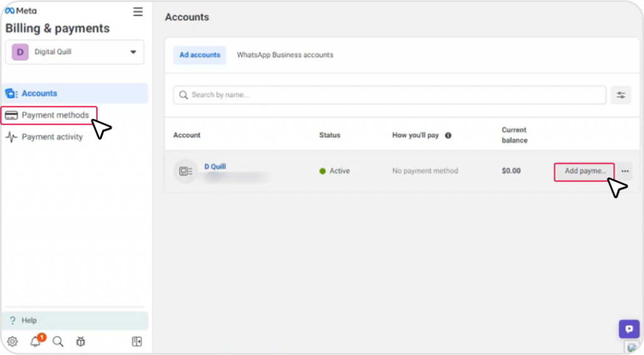This screenshot has height=355, width=644.
Task: Click the info icon beside How you'll pay
Action: point(448,135)
